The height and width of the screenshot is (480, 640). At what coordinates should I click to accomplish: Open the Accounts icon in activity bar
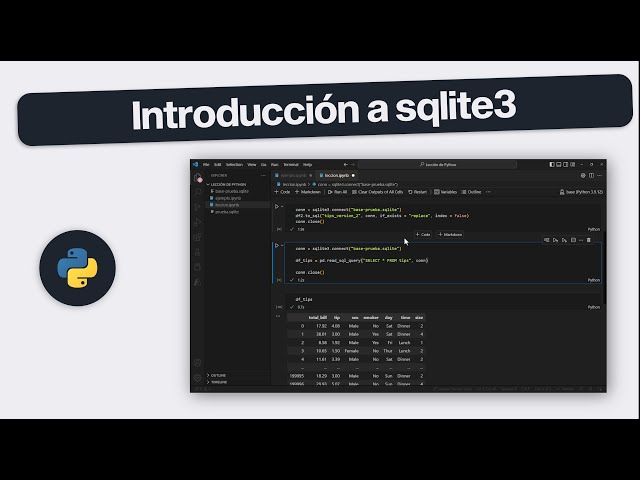click(198, 362)
